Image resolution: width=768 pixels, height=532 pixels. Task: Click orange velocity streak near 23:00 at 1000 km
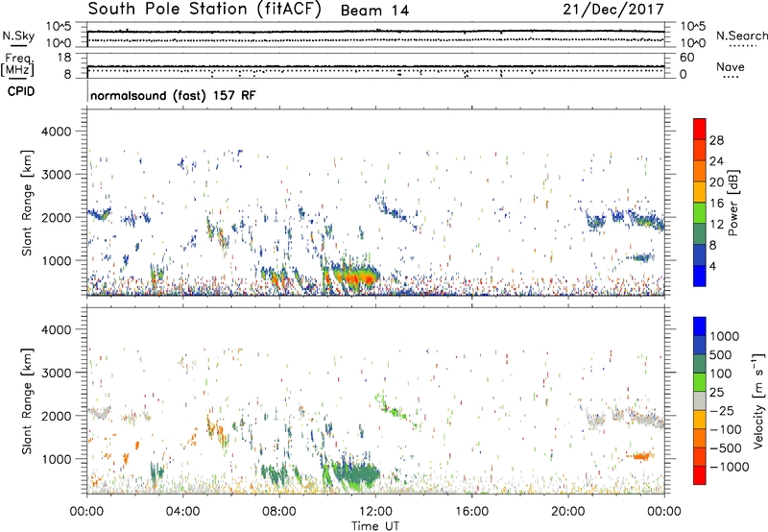[x=640, y=456]
